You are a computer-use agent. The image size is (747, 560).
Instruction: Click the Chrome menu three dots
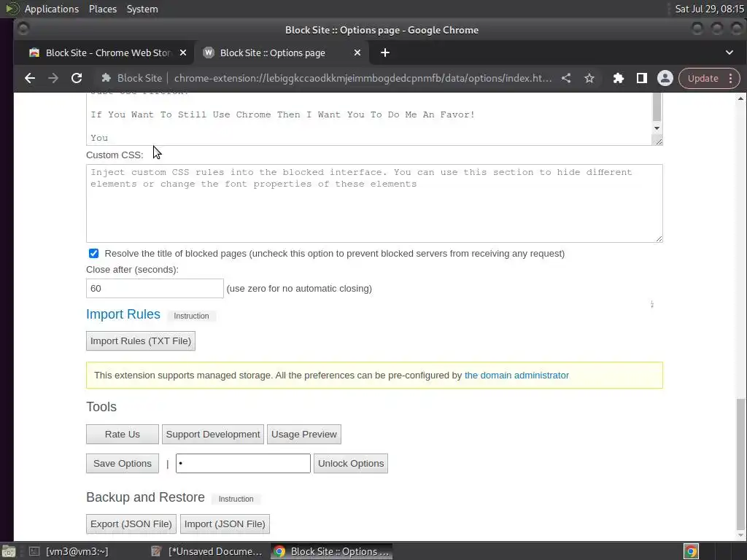pos(731,78)
